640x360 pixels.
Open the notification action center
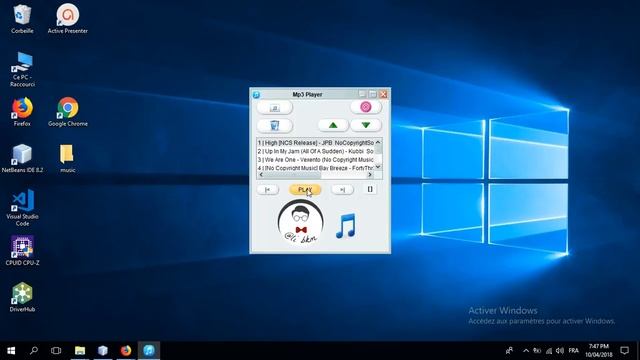coord(624,351)
